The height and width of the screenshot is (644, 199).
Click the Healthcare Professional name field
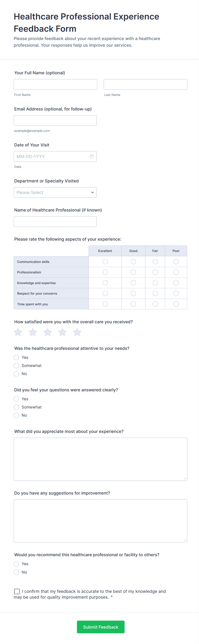[x=55, y=222]
